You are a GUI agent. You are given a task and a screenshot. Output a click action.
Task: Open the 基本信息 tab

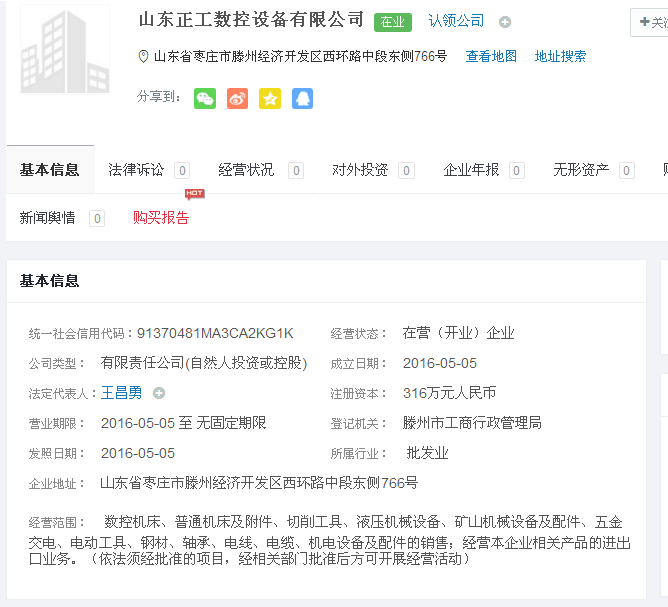coord(50,170)
